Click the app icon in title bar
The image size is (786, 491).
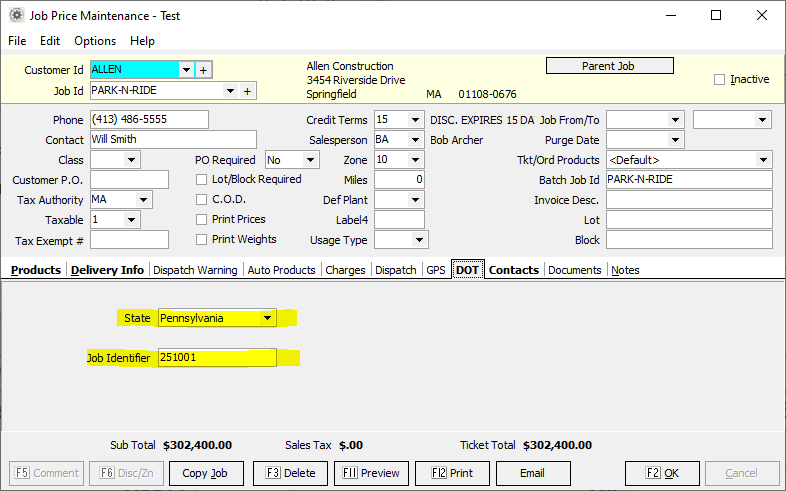tap(15, 16)
